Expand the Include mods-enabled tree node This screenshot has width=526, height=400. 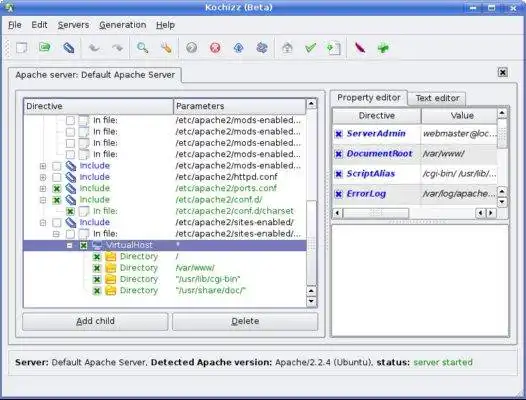pos(43,166)
